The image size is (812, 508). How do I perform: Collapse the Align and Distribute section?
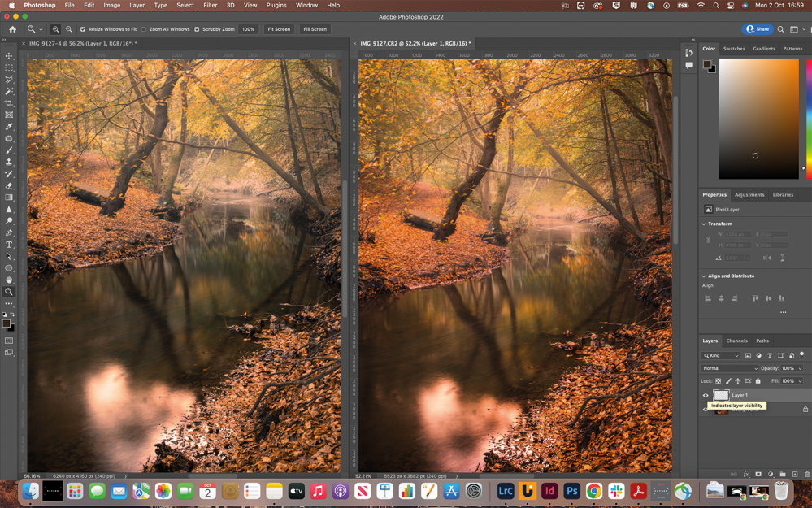pos(704,276)
